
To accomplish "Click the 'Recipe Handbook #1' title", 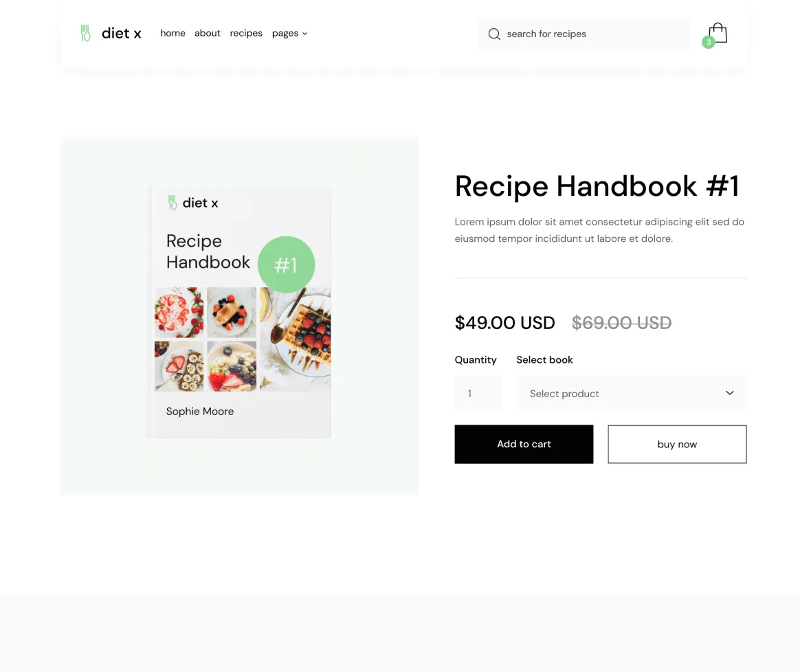I will point(597,186).
